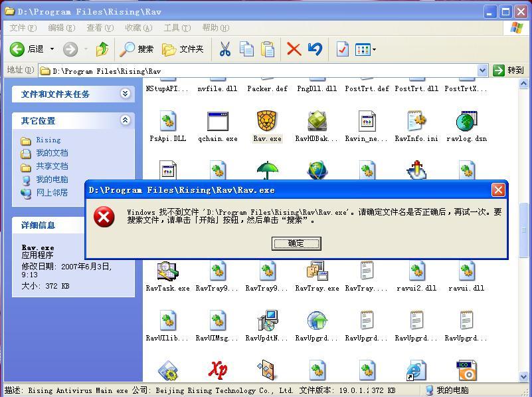Click the vertical scrollbar up arrow
This screenshot has width=532, height=397.
(x=523, y=84)
